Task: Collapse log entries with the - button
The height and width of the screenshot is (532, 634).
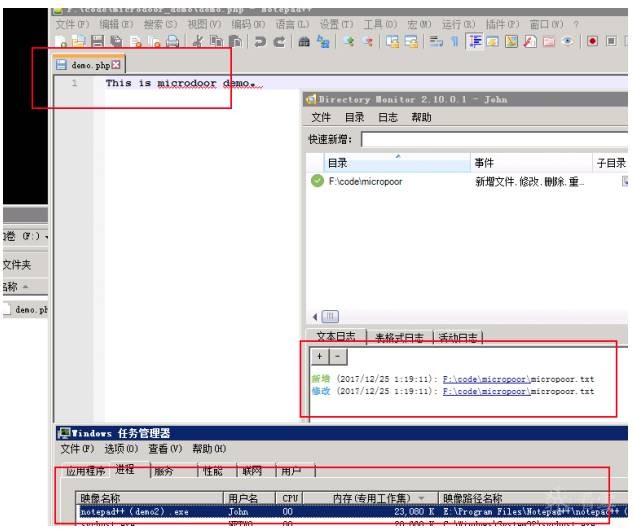Action: tap(337, 357)
